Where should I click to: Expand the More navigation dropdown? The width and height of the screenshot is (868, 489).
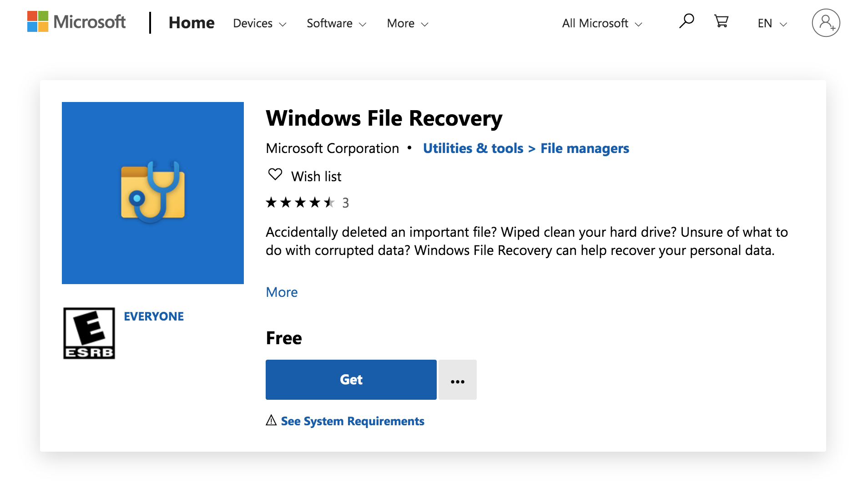[x=408, y=23]
